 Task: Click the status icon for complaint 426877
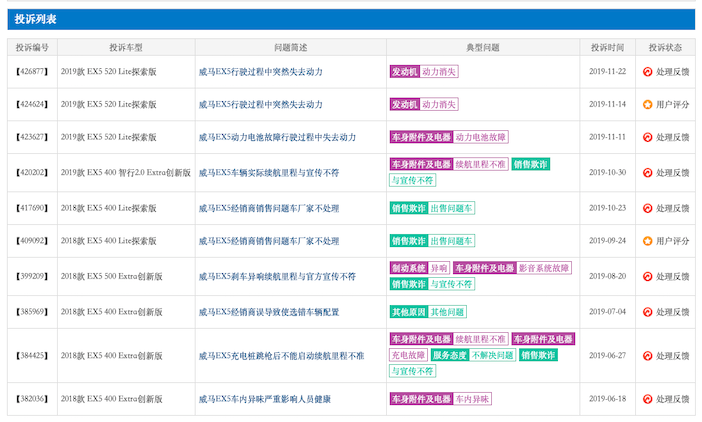[647, 72]
